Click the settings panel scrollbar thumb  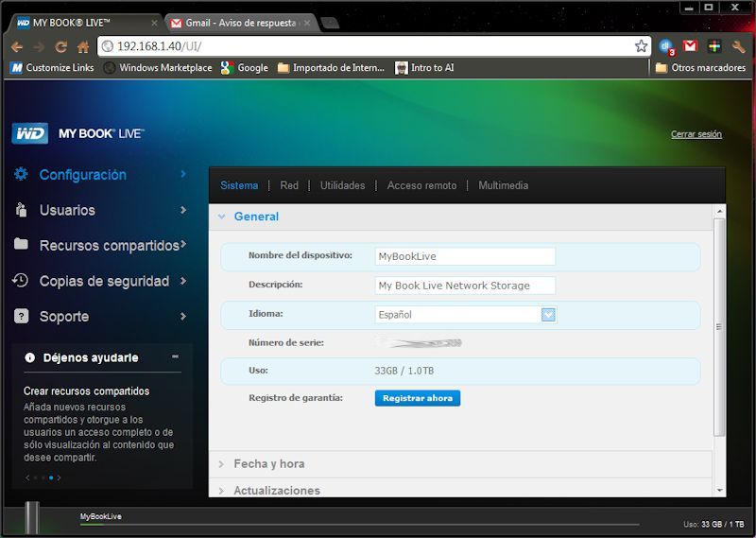pyautogui.click(x=719, y=327)
